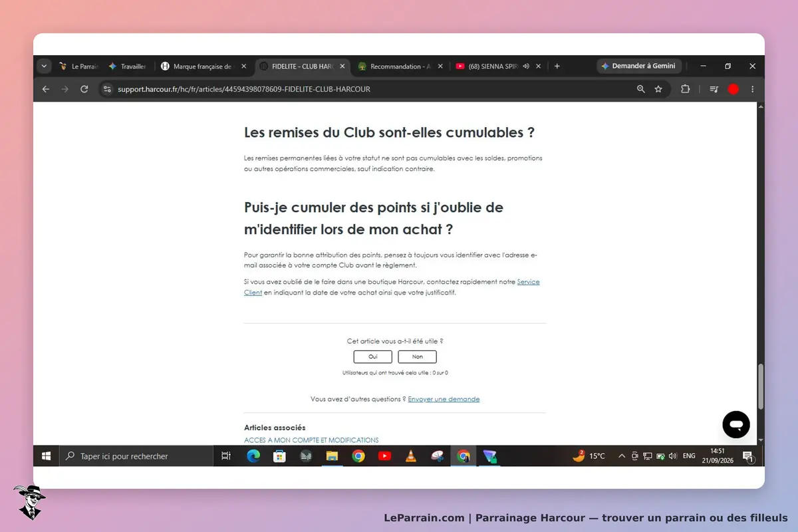The width and height of the screenshot is (798, 532).
Task: Open the media controls icon
Action: pos(714,89)
